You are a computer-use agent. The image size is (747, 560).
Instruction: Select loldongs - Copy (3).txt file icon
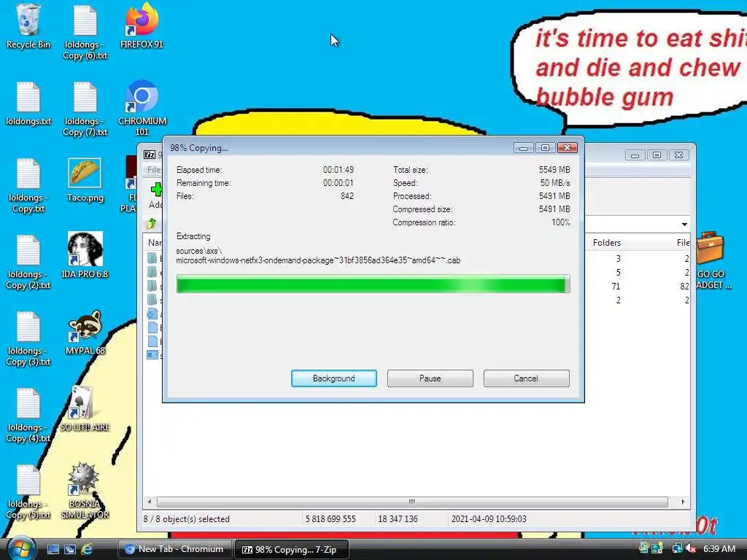28,339
